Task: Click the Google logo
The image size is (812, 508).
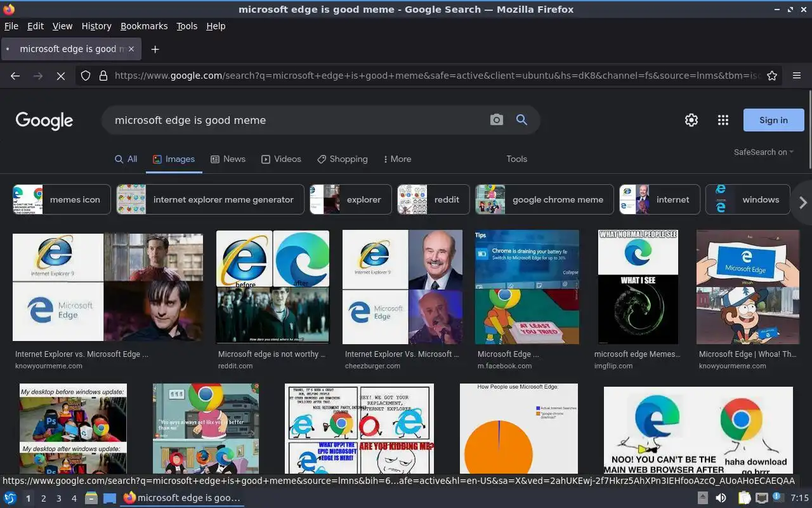Action: tap(44, 121)
